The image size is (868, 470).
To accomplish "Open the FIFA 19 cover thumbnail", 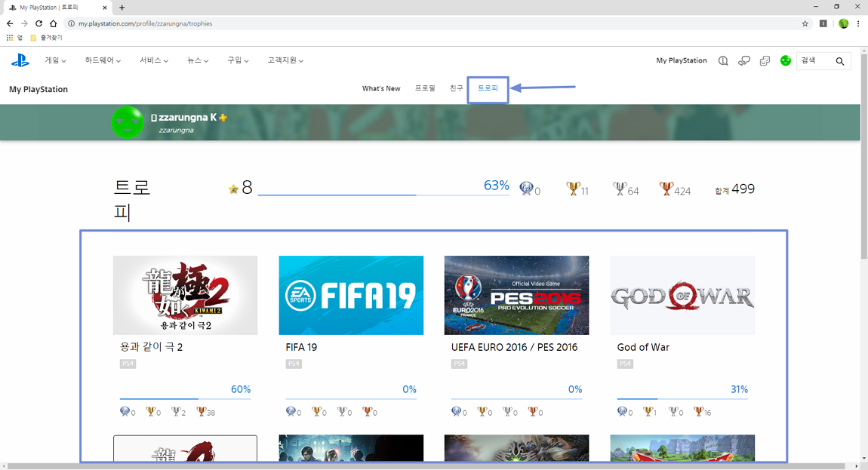I will click(x=351, y=295).
